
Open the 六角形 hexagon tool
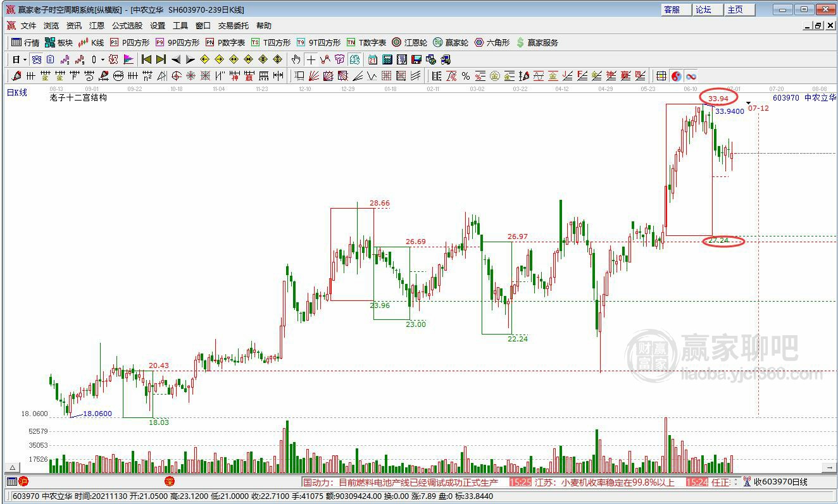pos(492,42)
